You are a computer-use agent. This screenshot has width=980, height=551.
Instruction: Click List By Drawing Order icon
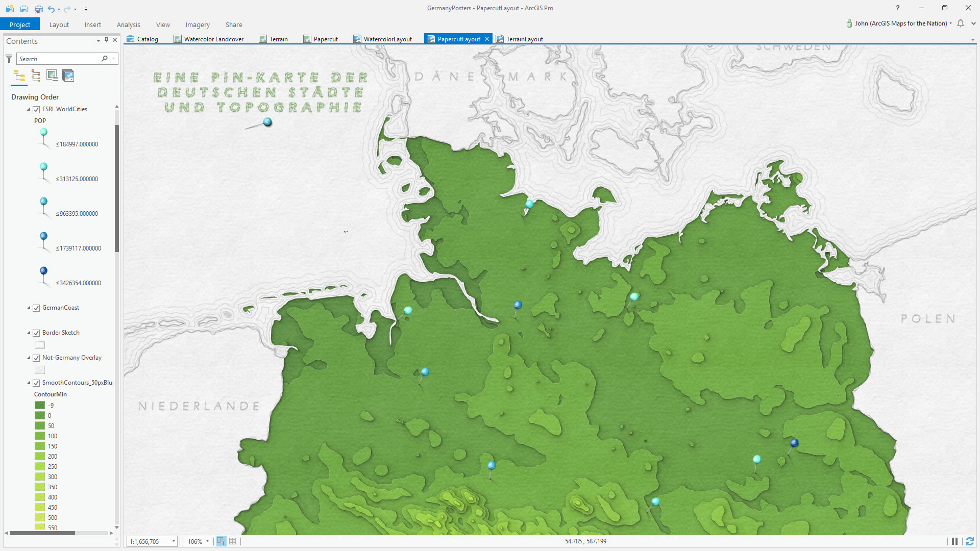pos(19,76)
